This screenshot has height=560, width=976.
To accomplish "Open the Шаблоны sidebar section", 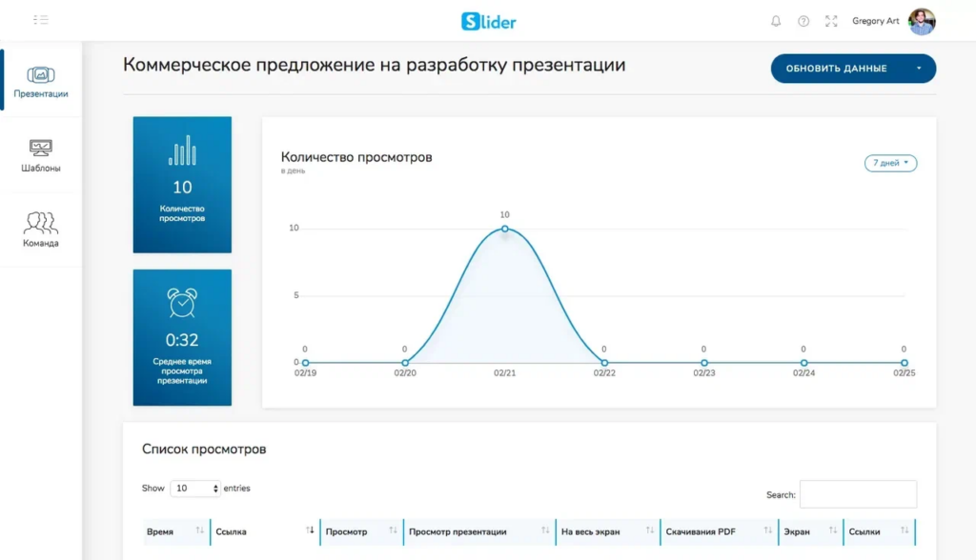I will (41, 155).
